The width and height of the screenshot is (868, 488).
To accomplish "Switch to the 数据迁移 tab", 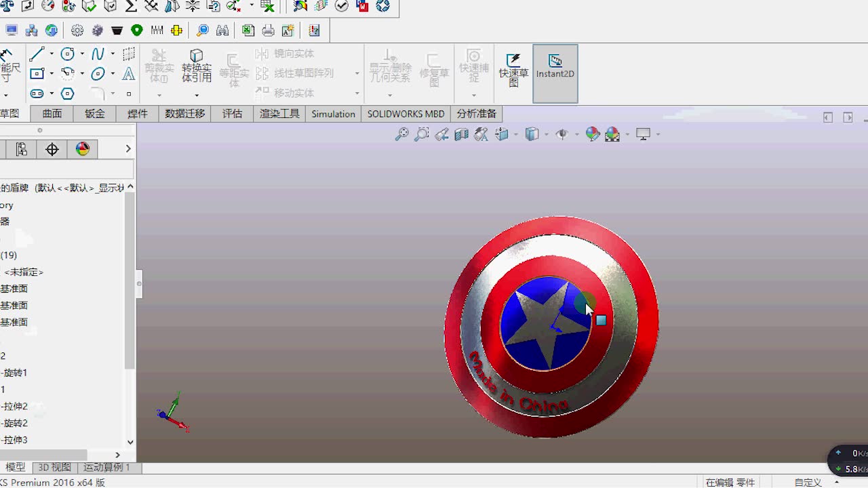I will pyautogui.click(x=184, y=114).
